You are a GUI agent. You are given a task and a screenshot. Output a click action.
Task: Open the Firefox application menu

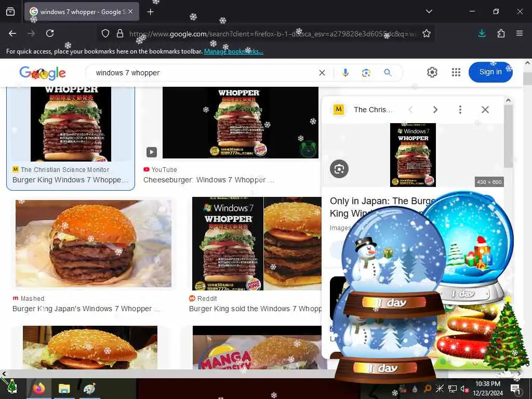(520, 33)
